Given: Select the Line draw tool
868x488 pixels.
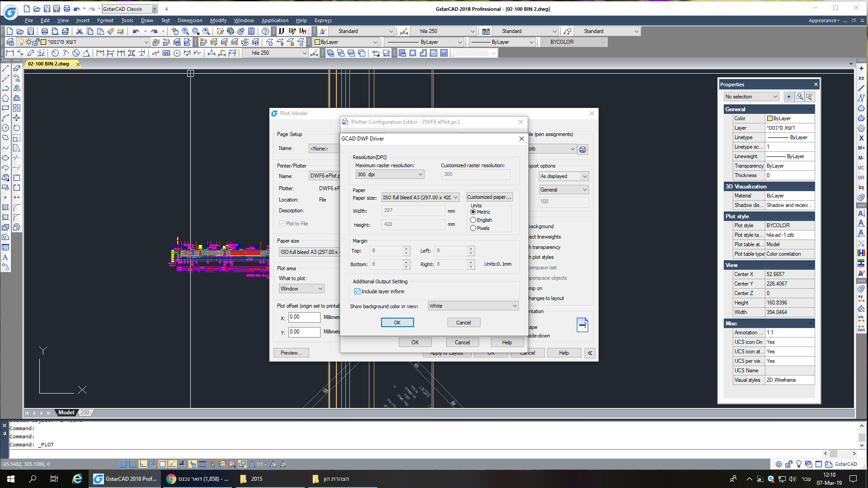Looking at the screenshot, I should (5, 68).
